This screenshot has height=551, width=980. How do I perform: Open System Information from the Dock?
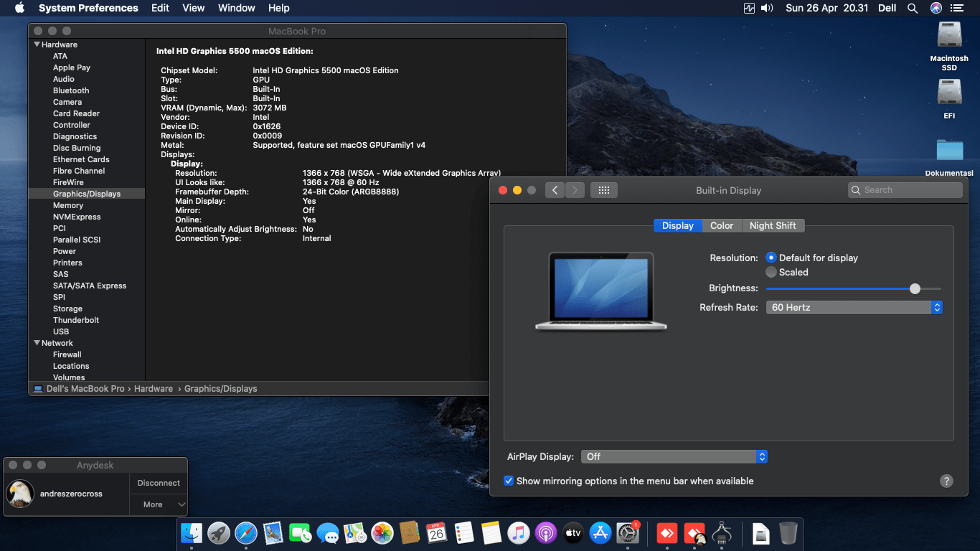point(722,533)
